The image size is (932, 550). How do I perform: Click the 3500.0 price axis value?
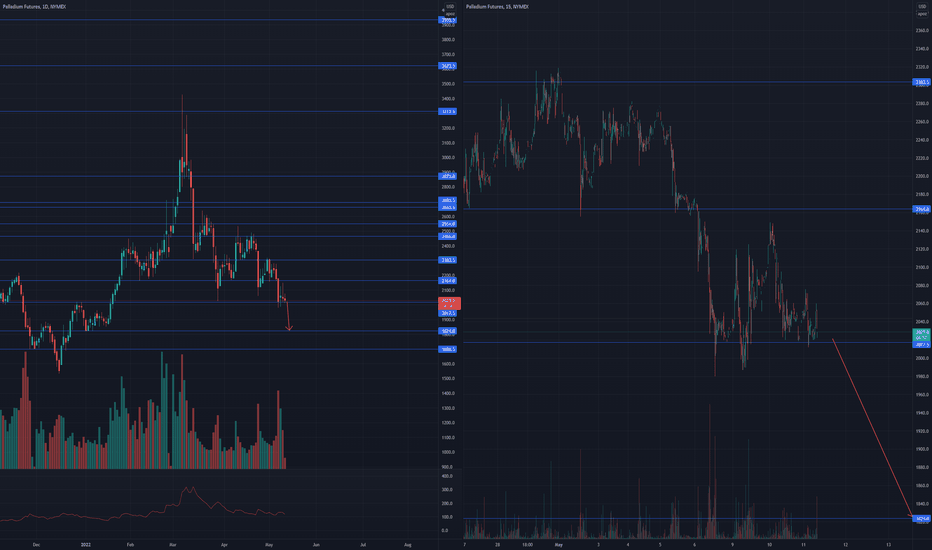point(448,84)
